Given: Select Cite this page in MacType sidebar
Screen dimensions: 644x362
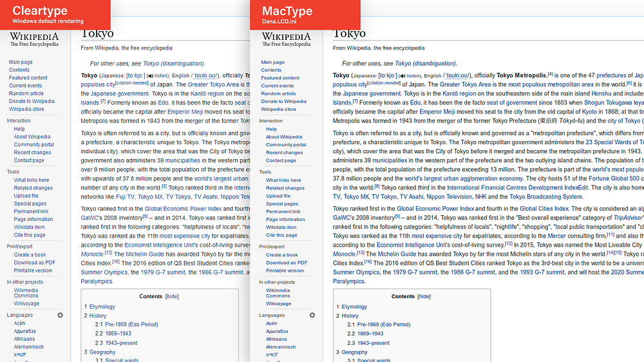Looking at the screenshot, I should (281, 235).
